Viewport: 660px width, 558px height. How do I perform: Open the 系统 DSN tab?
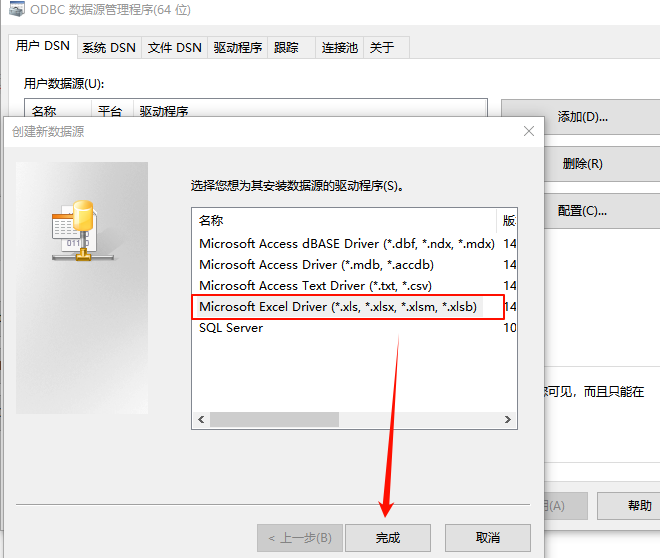coord(109,48)
